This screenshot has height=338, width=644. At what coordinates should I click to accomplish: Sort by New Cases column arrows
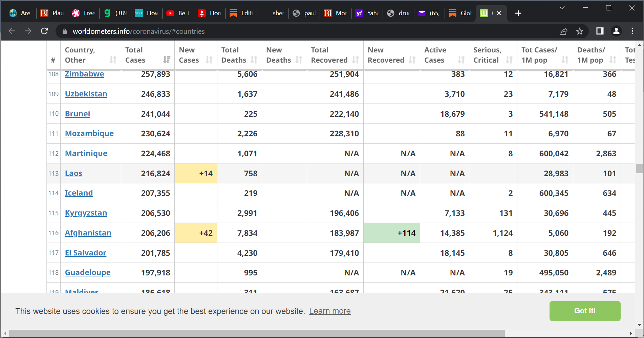click(209, 60)
